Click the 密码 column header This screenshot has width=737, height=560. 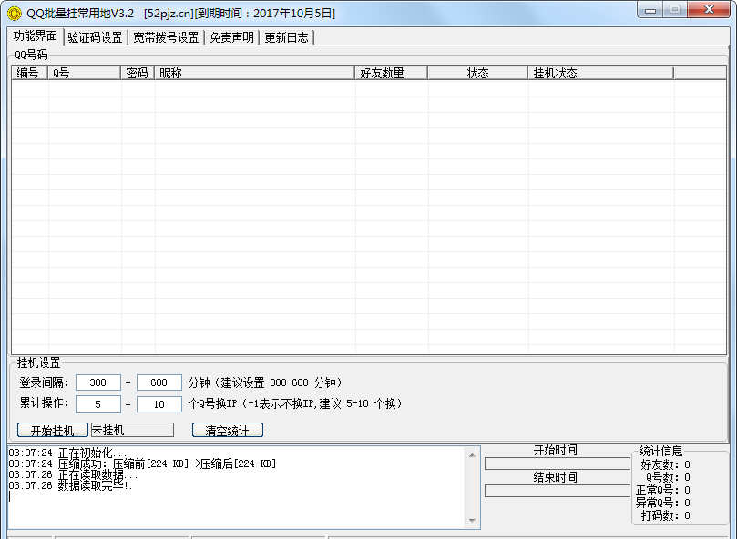point(138,73)
